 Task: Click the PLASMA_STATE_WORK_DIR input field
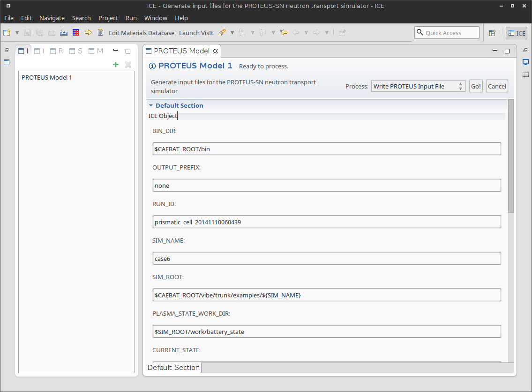tap(327, 332)
